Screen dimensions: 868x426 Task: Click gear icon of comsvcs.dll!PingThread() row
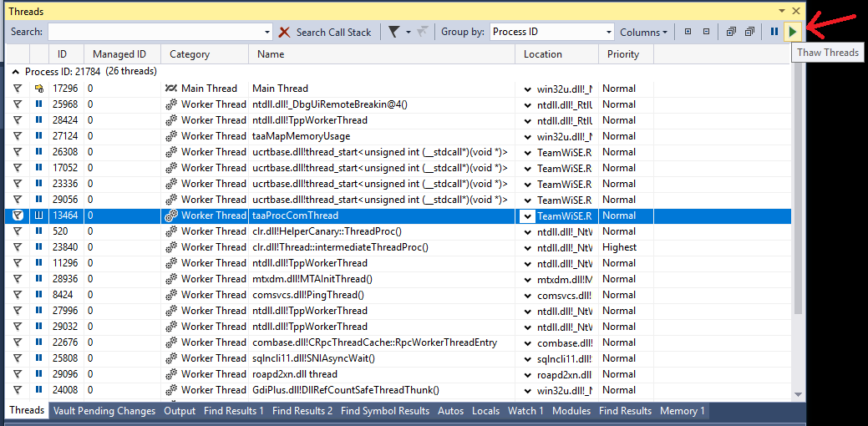(x=170, y=295)
